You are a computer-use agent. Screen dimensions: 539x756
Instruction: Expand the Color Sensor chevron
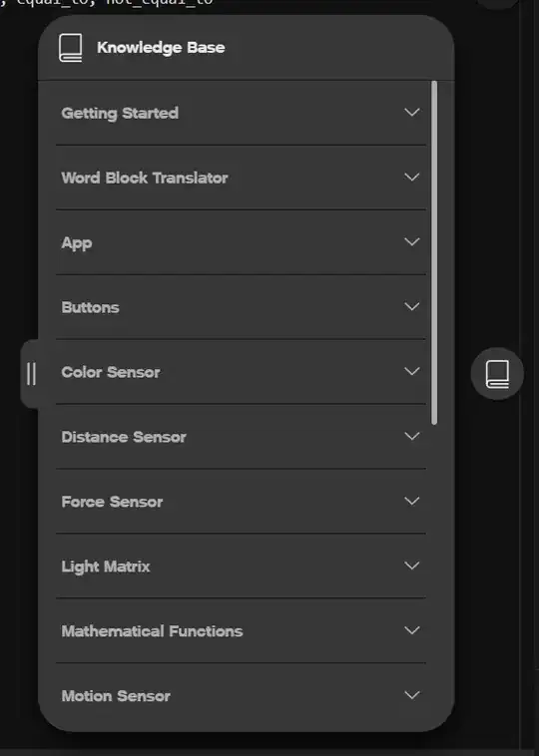tap(411, 371)
